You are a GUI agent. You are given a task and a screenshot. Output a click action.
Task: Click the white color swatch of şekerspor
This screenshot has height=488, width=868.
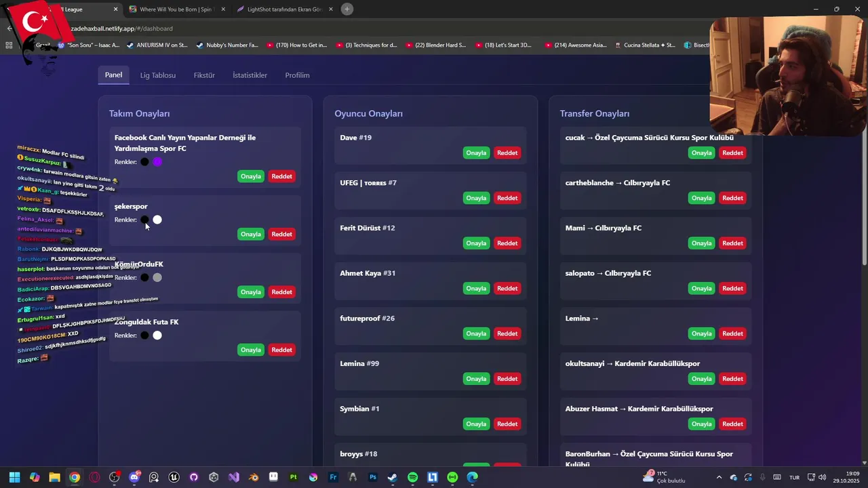[x=157, y=220]
